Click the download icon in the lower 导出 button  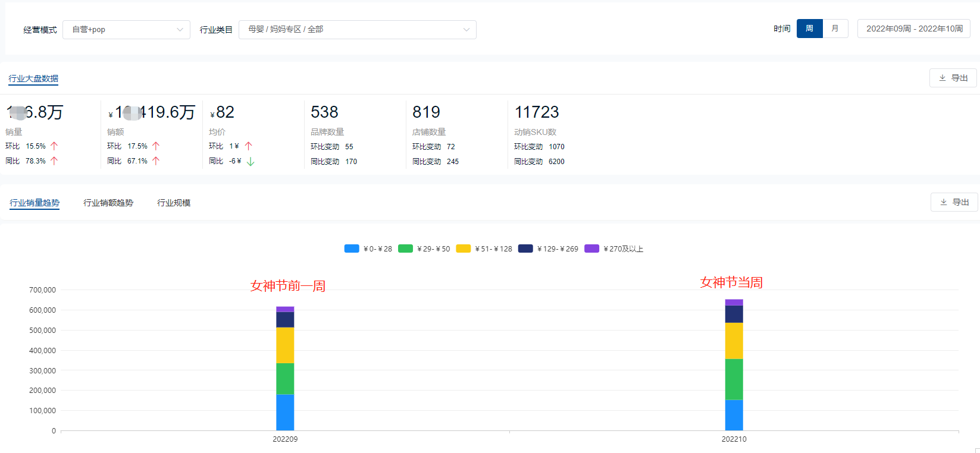944,202
